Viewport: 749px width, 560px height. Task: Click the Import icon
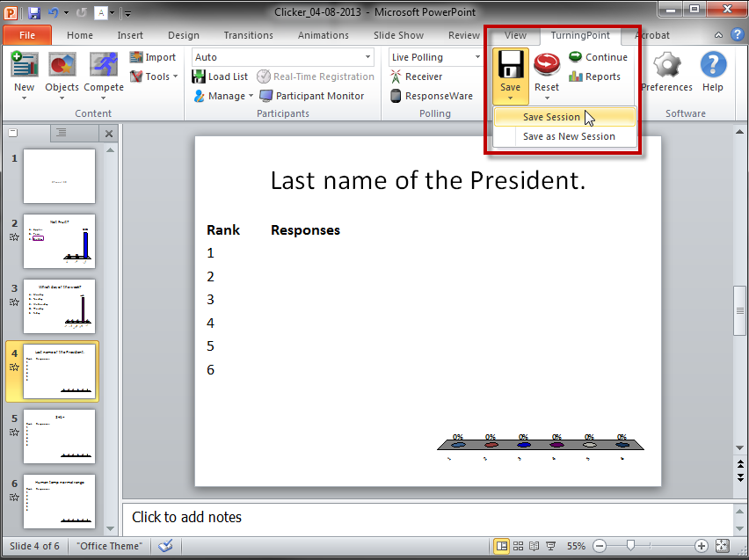(136, 57)
